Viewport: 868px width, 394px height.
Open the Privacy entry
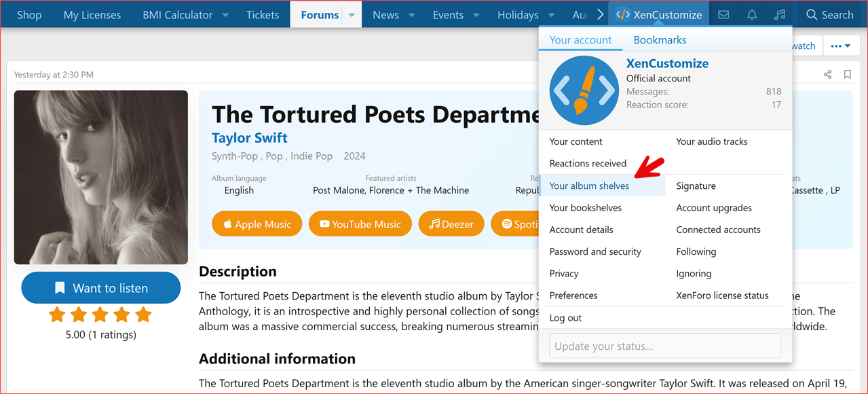tap(564, 274)
